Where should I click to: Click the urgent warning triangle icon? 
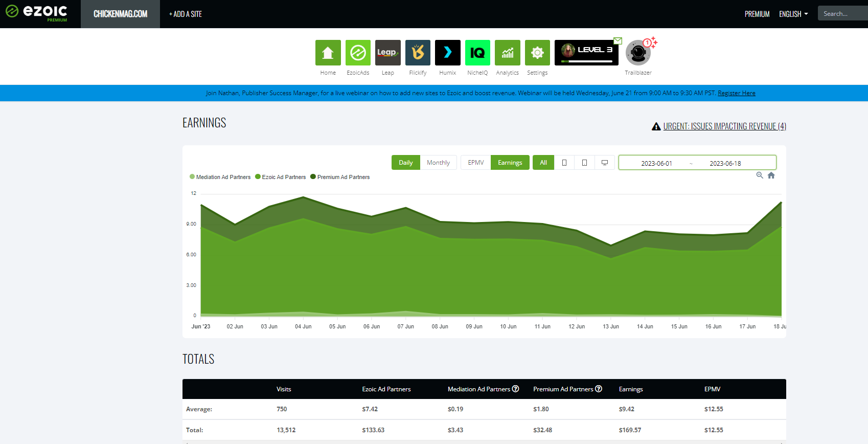[656, 126]
